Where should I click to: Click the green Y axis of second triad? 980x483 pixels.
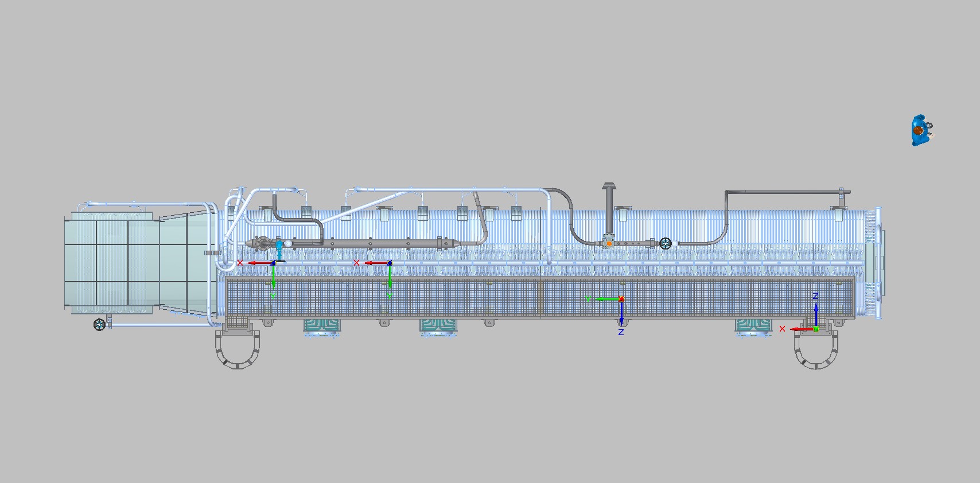pyautogui.click(x=390, y=280)
